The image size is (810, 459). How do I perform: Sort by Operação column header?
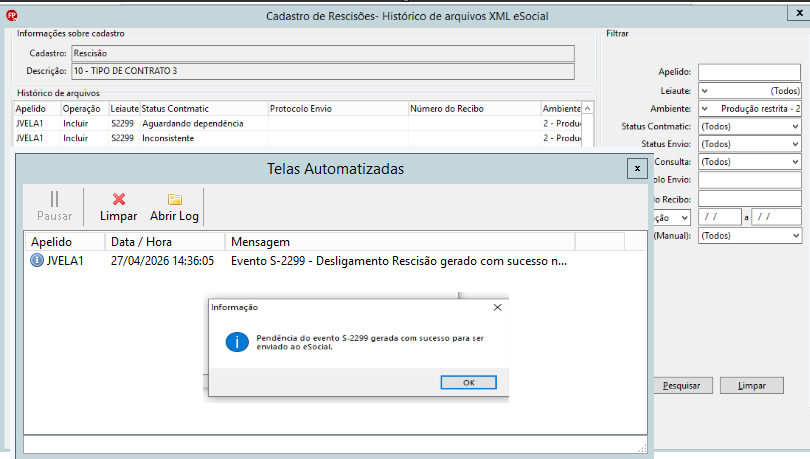coord(84,108)
